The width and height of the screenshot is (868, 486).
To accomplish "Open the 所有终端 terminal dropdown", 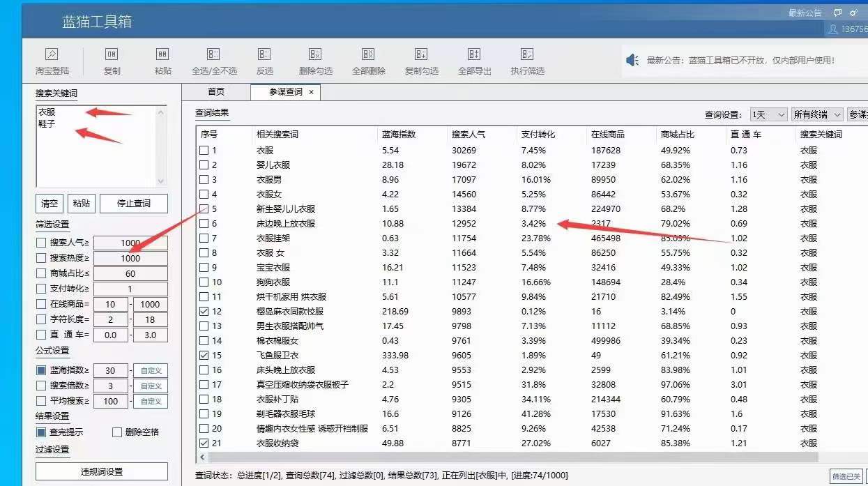I will pos(816,114).
